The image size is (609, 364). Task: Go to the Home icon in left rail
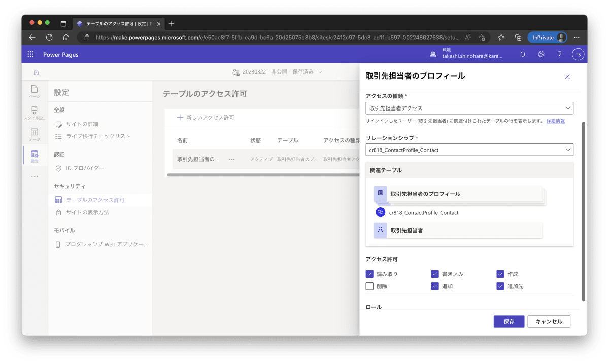36,72
